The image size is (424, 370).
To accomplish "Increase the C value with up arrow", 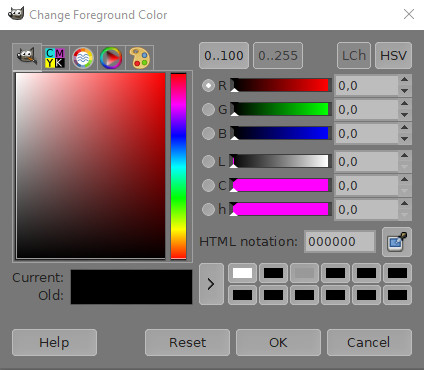I will (x=405, y=180).
